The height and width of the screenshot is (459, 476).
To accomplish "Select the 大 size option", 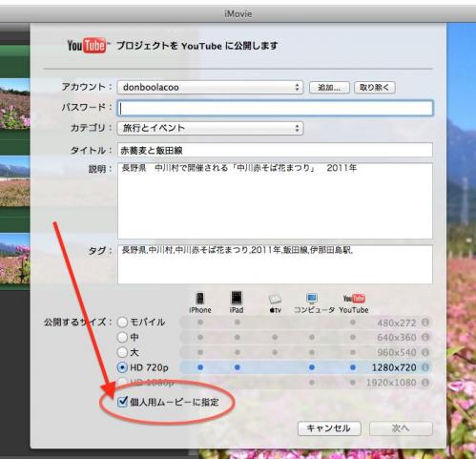I will pos(122,352).
